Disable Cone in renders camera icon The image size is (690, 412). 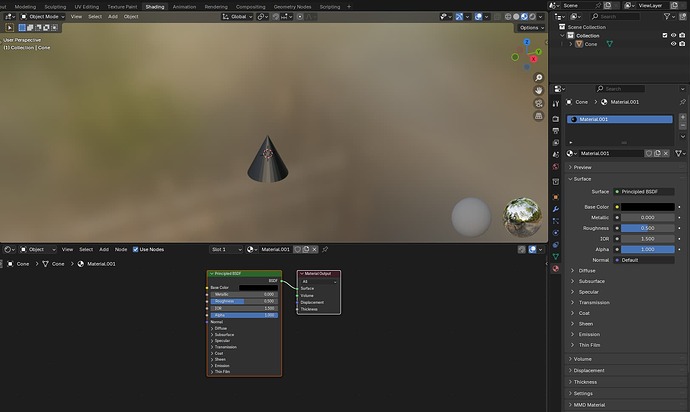click(x=682, y=44)
